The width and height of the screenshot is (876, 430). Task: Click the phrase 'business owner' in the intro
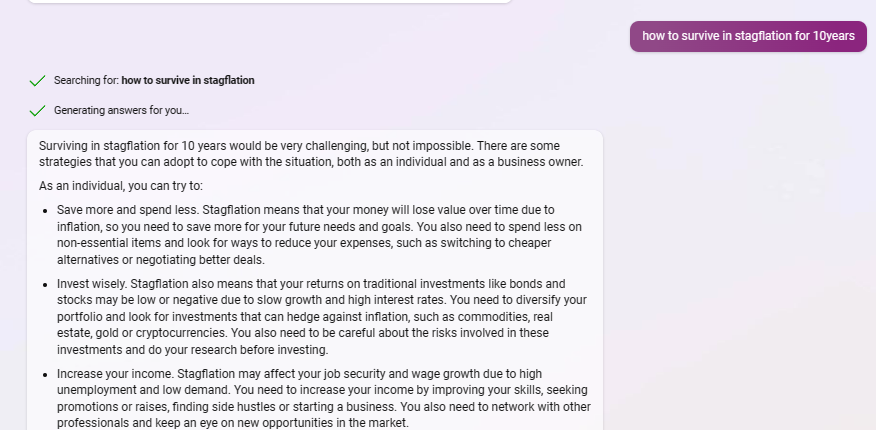541,162
